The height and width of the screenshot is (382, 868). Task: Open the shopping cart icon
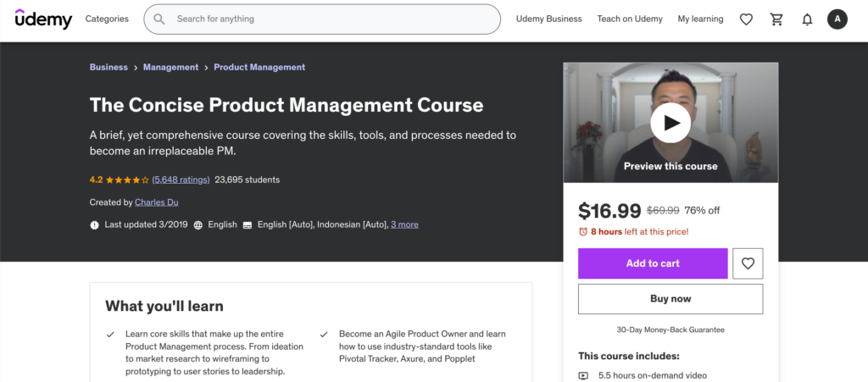(x=776, y=19)
